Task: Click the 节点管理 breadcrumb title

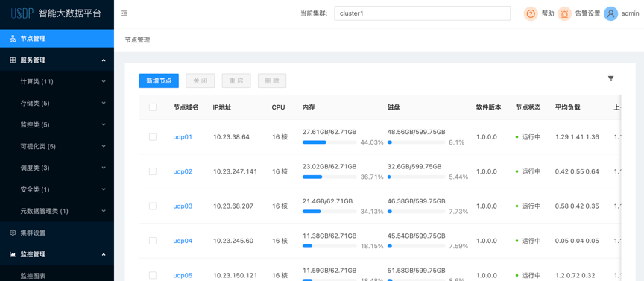Action: (x=138, y=40)
